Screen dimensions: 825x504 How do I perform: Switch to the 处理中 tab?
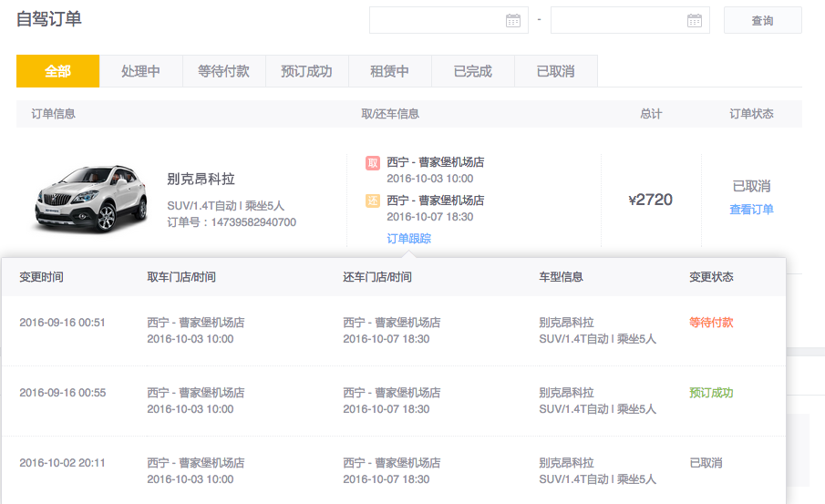click(x=140, y=71)
